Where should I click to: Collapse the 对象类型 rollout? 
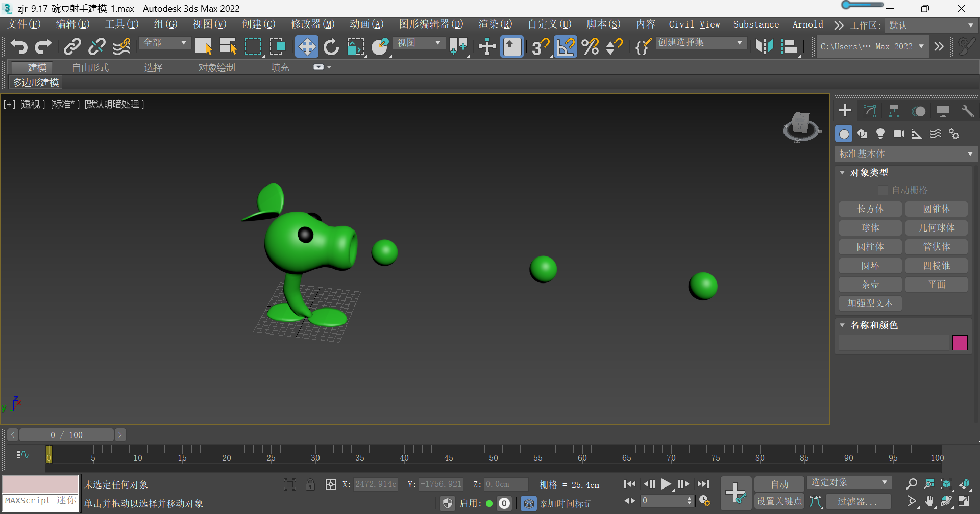point(842,173)
